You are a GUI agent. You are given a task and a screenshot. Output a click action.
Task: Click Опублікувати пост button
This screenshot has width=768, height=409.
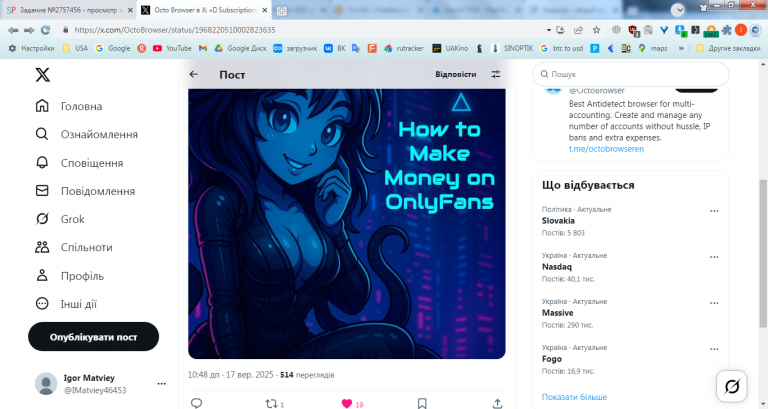[x=94, y=337]
